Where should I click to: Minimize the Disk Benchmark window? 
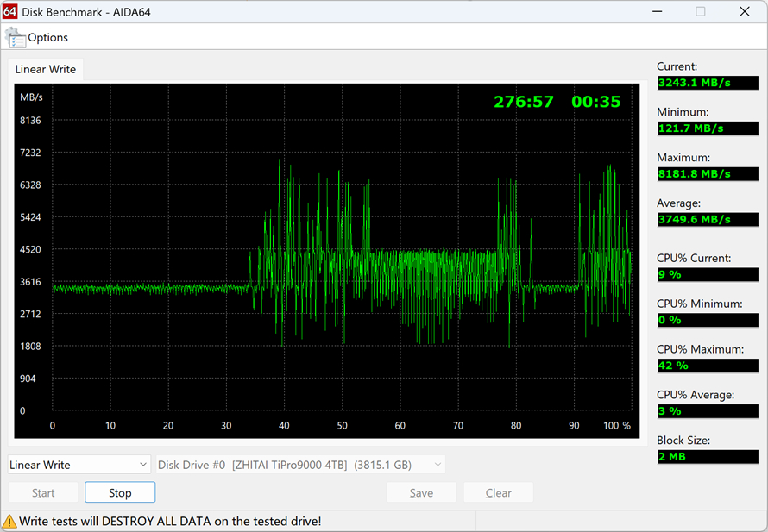tap(658, 11)
